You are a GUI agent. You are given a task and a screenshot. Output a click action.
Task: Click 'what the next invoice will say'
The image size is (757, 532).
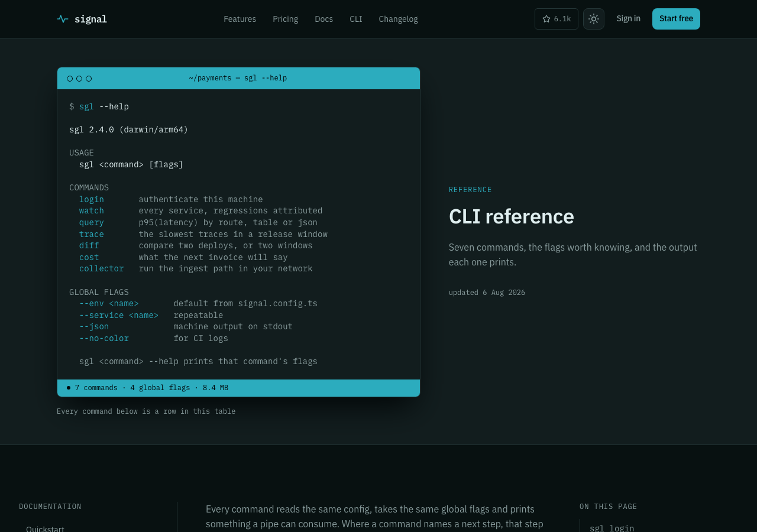(x=213, y=258)
